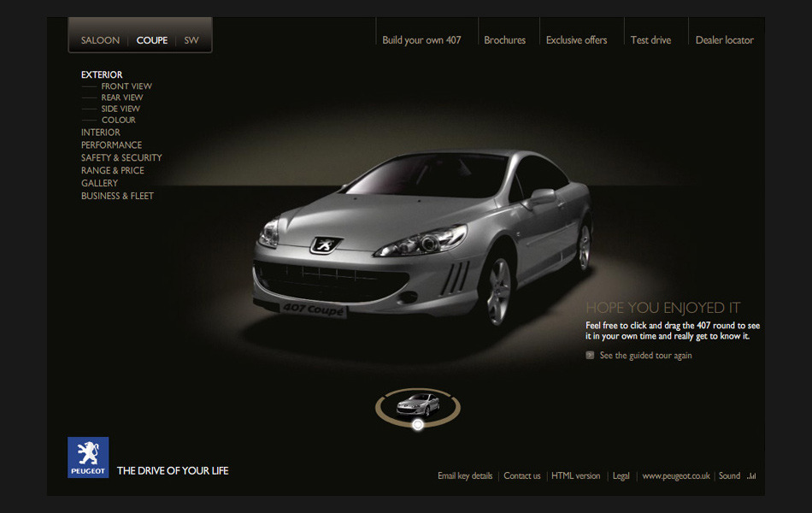Viewport: 812px width, 513px height.
Task: Open Build your own 407
Action: [x=421, y=40]
